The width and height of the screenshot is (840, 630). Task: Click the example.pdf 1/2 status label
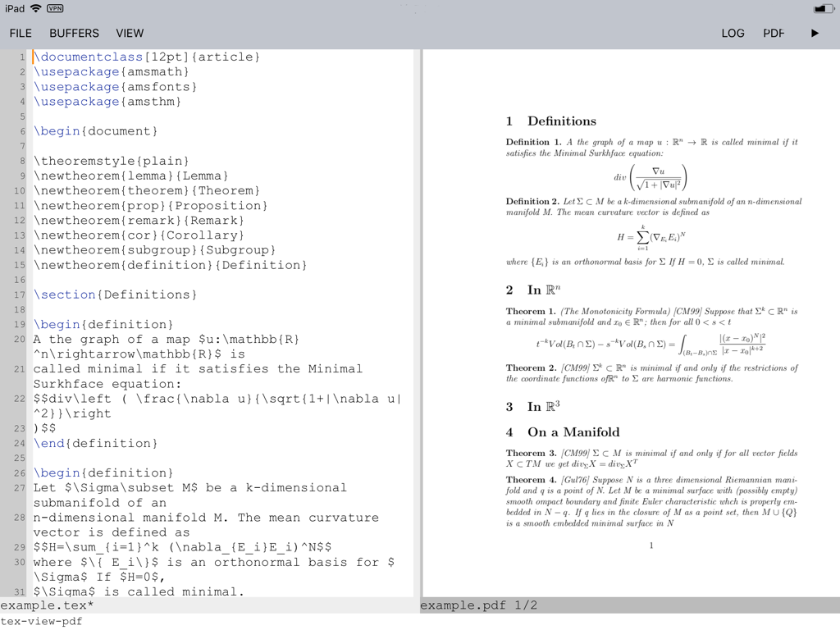(478, 605)
